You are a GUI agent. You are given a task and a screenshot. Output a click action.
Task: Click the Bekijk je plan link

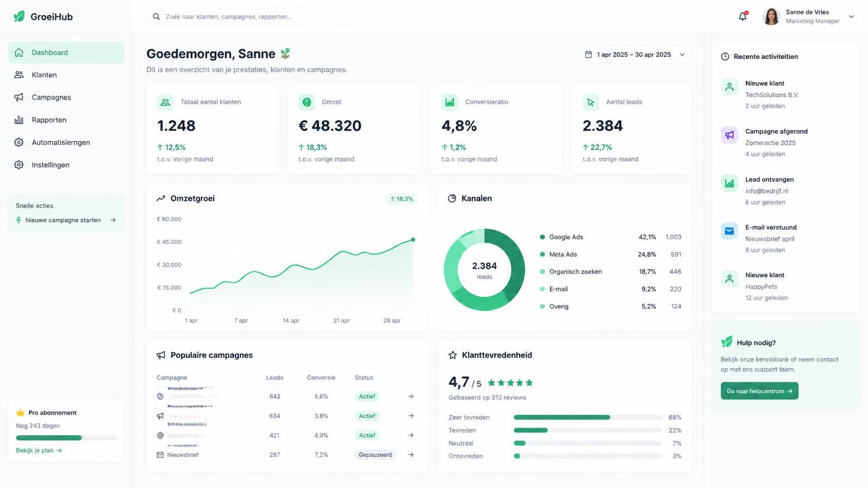(39, 450)
